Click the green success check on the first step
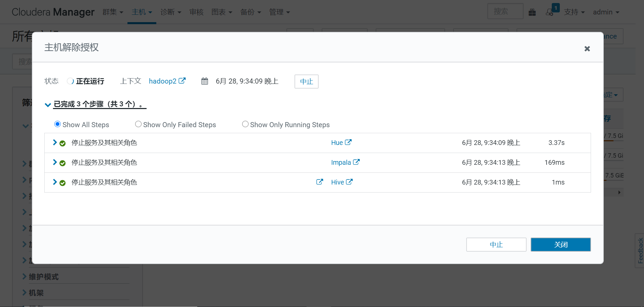 (x=63, y=143)
